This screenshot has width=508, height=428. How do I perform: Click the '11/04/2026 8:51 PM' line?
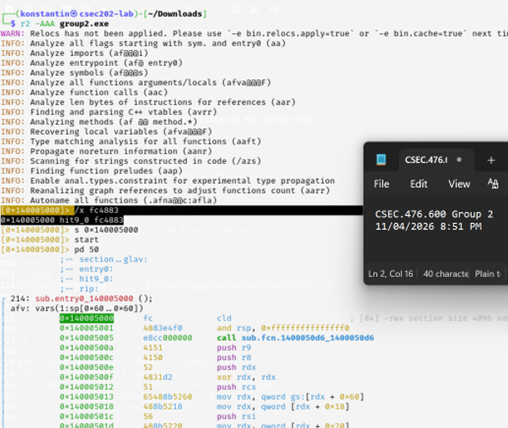(428, 227)
